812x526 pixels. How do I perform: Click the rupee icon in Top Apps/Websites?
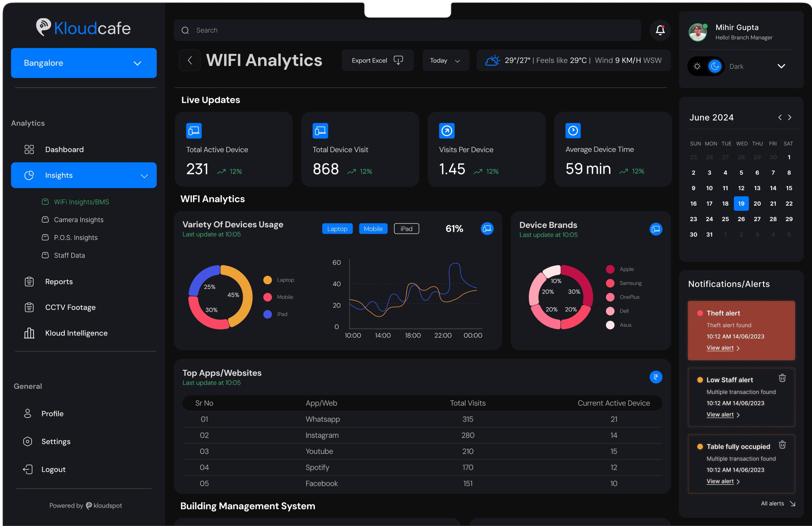655,377
